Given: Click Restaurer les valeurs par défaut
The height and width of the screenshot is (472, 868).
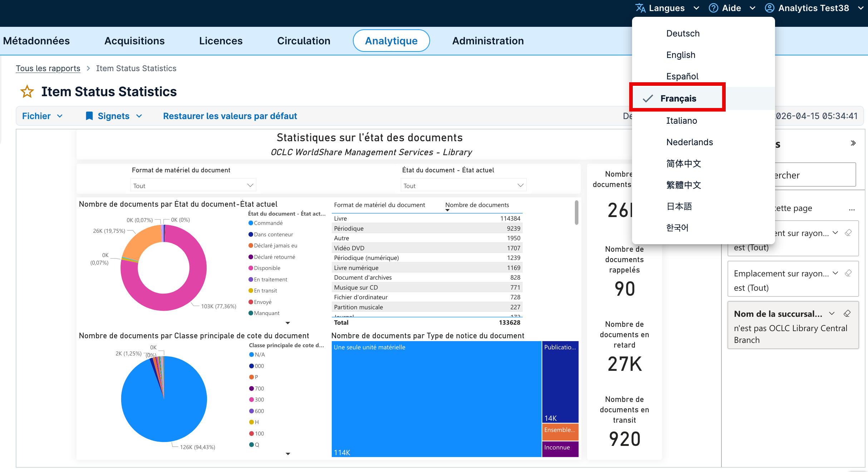Looking at the screenshot, I should 230,116.
